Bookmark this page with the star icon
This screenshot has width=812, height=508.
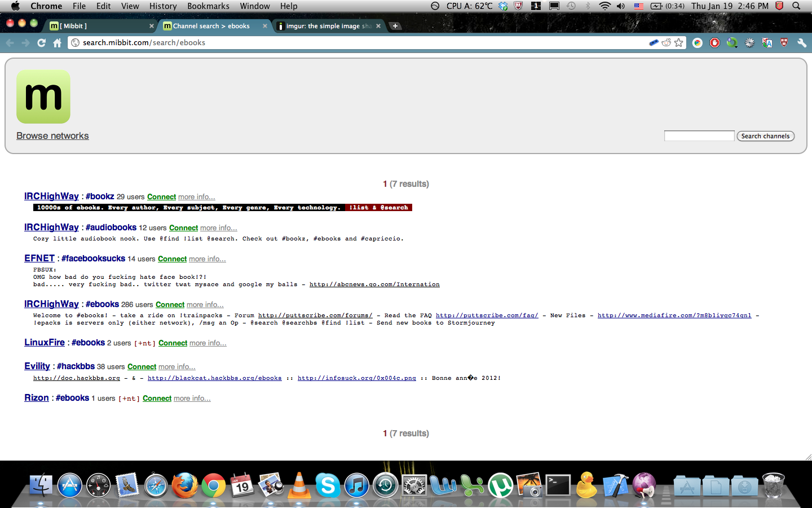pyautogui.click(x=679, y=43)
